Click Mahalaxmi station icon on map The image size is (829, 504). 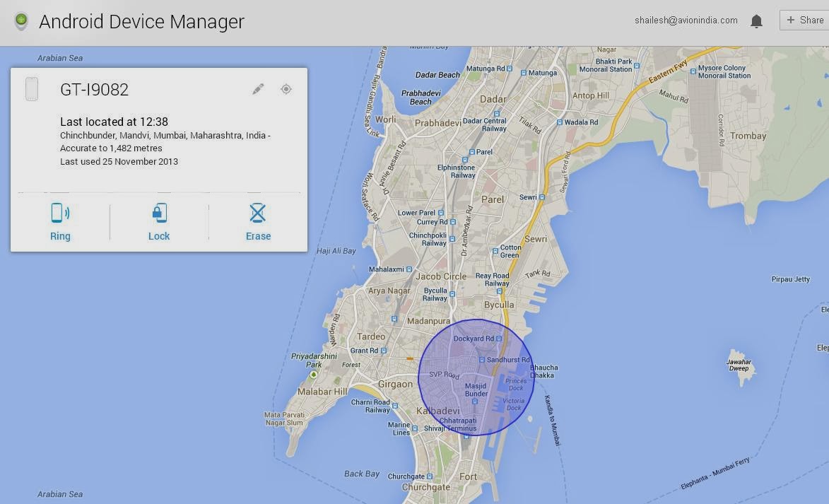click(408, 269)
